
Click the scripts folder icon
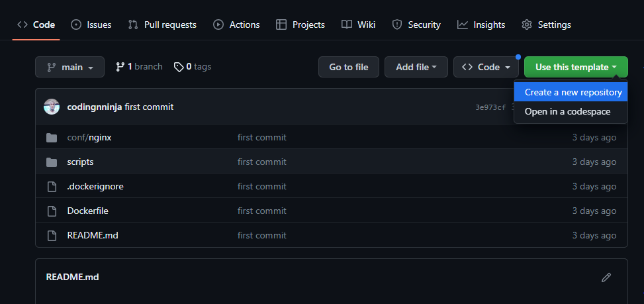[52, 162]
